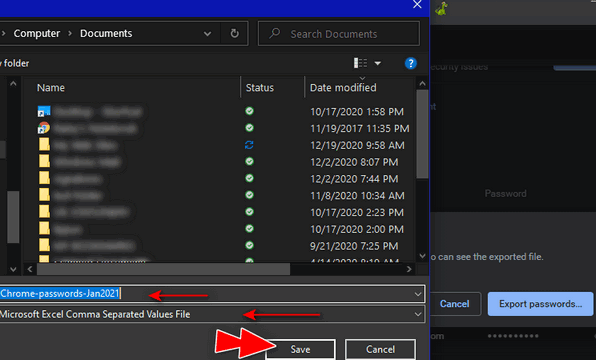Click the green synced checkmark for 11/19/2017 row

pos(249,128)
